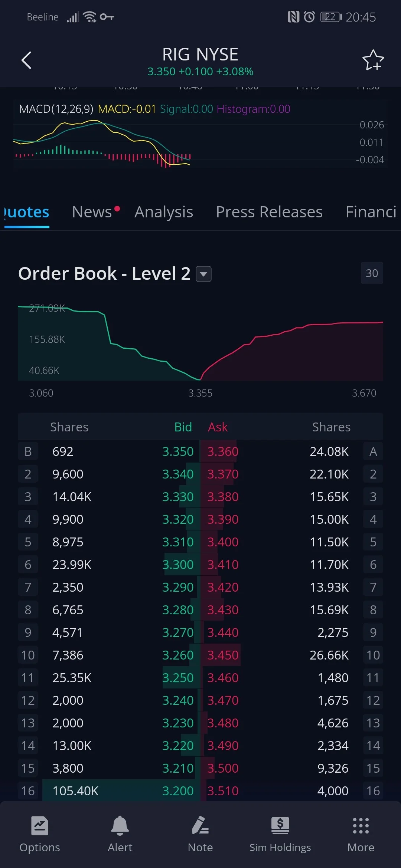Screen dimensions: 401x868
Task: Select ask price 3.370
Action: point(223,474)
